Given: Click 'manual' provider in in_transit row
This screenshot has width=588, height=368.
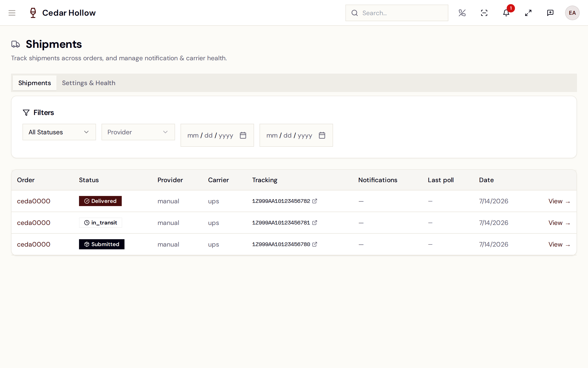Looking at the screenshot, I should tap(168, 223).
